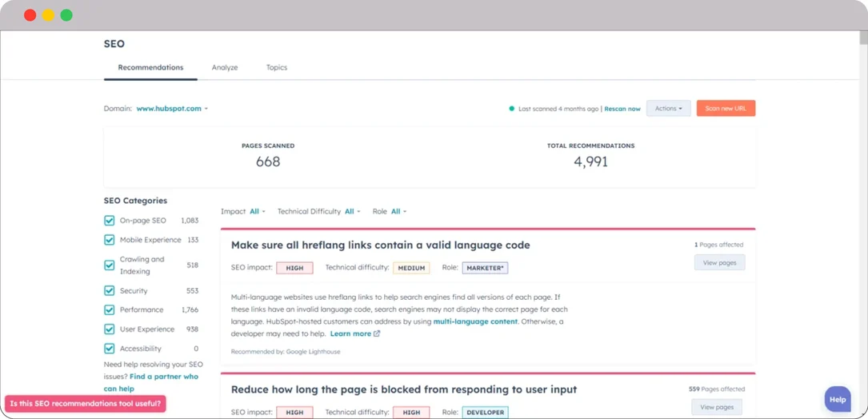The width and height of the screenshot is (868, 419).
Task: Click the Learn more link
Action: coord(350,333)
